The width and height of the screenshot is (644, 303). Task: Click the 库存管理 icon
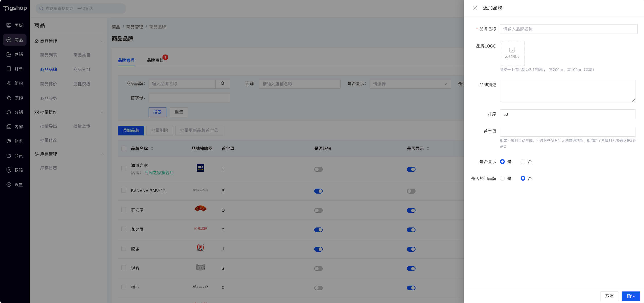coord(36,154)
